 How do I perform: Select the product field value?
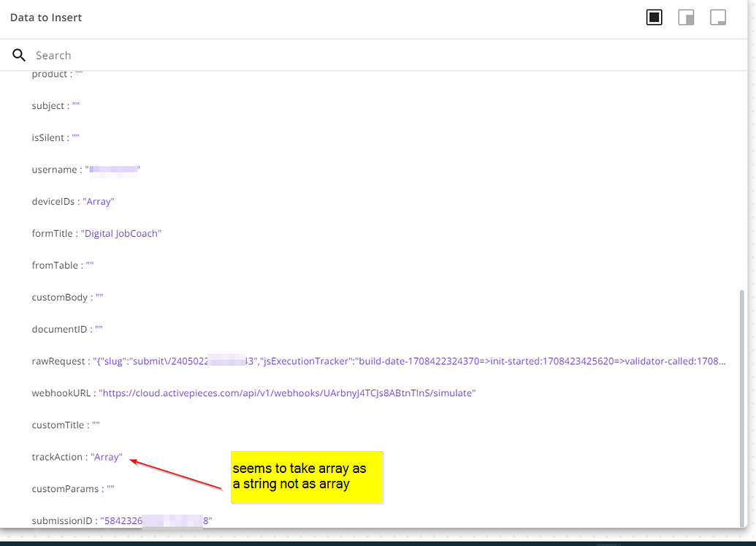pyautogui.click(x=78, y=73)
